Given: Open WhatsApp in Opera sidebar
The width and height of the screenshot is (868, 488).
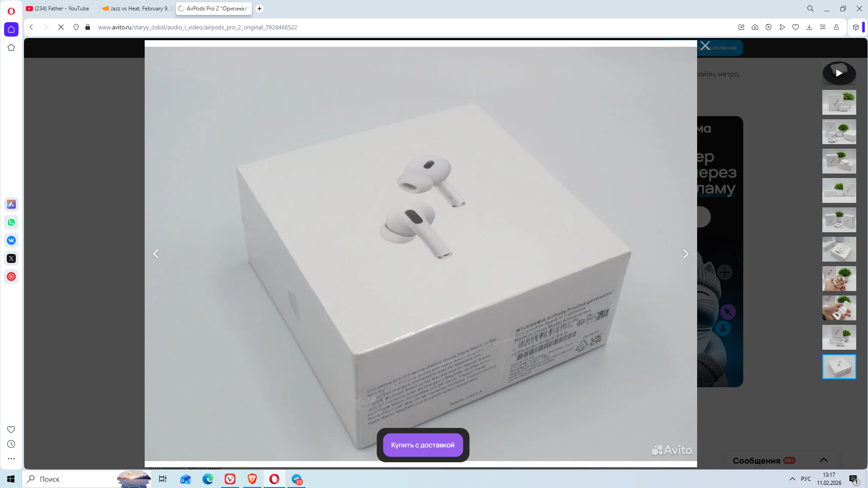Looking at the screenshot, I should 11,222.
